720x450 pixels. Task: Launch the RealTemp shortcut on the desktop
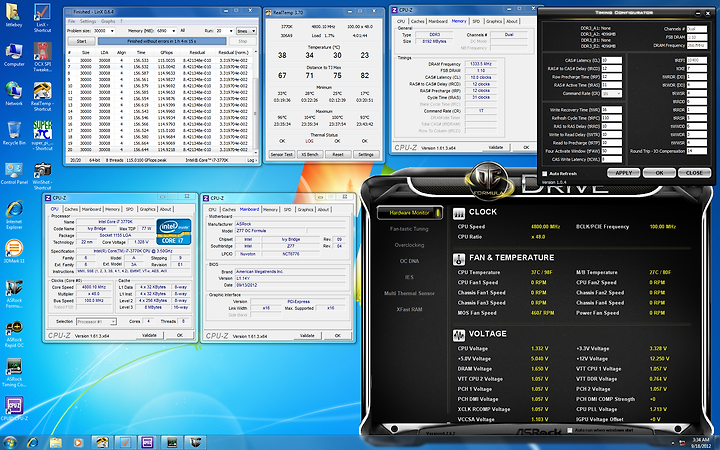click(42, 97)
